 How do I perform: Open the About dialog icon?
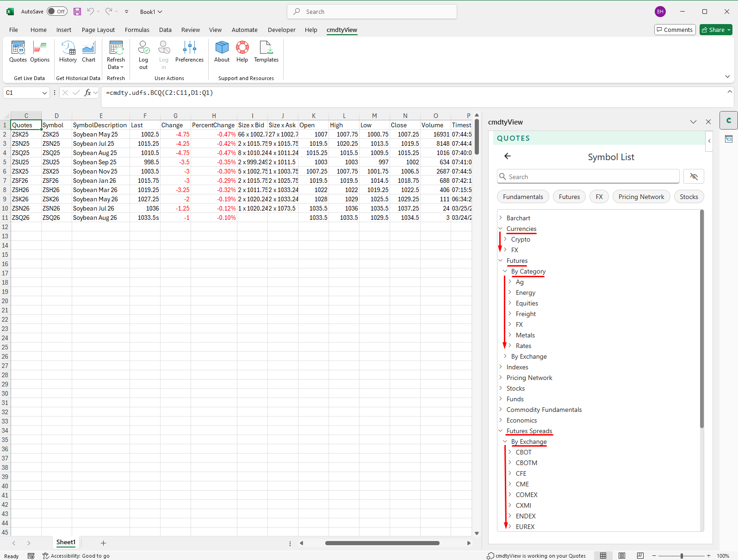222,52
